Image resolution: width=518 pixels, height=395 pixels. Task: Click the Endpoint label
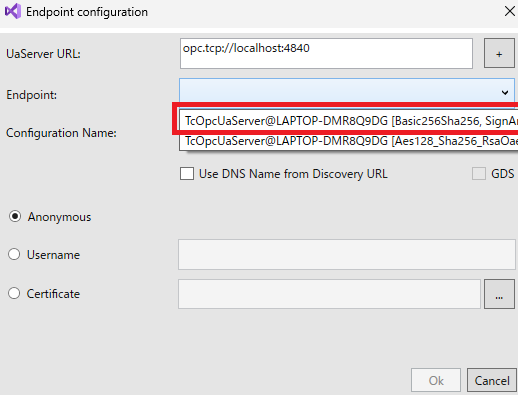click(32, 95)
